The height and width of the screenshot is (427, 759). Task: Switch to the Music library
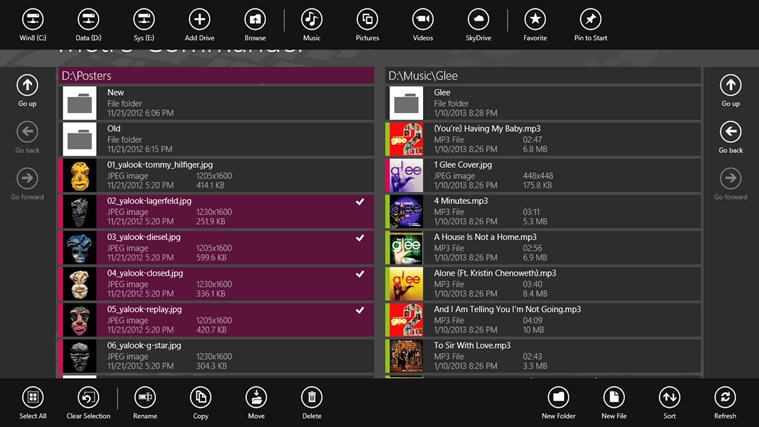coord(312,20)
